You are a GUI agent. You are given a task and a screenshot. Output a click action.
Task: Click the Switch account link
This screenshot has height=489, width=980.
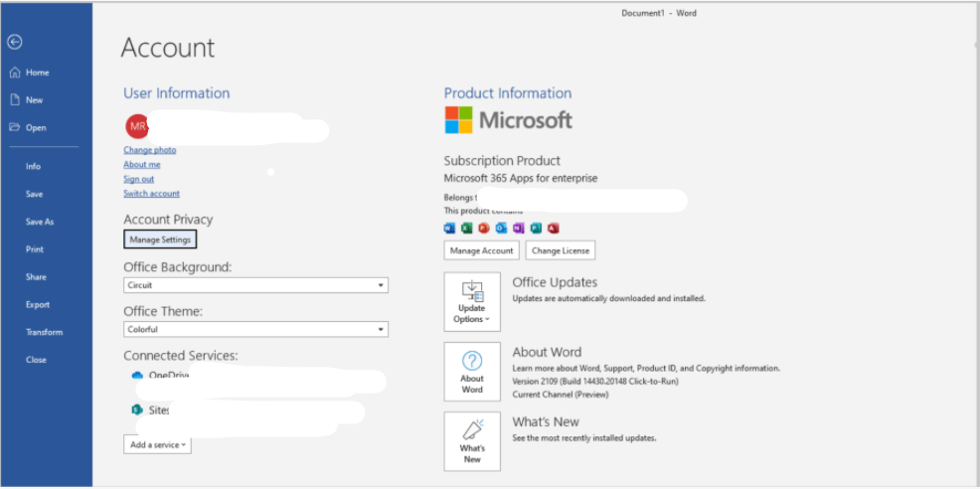click(x=152, y=193)
